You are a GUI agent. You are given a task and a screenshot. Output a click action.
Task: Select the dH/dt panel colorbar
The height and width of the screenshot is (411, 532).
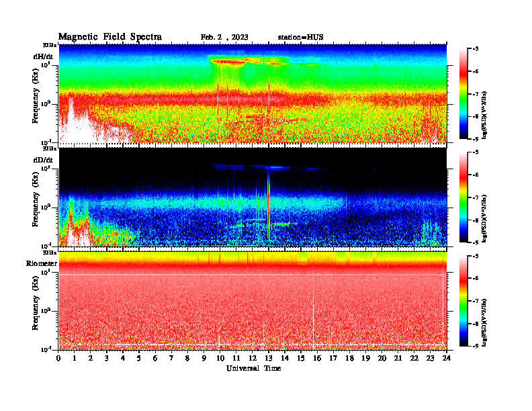463,93
